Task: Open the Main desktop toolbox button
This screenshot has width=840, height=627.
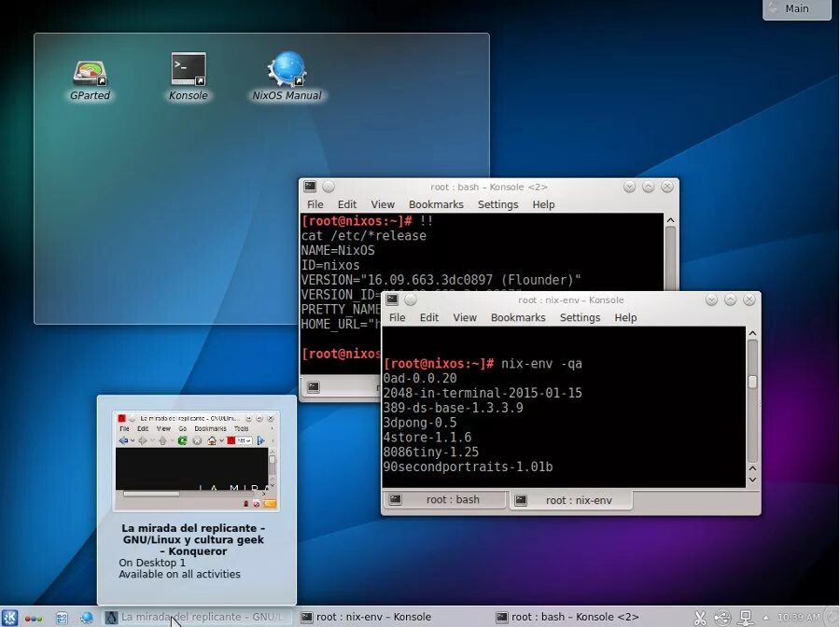Action: click(797, 9)
